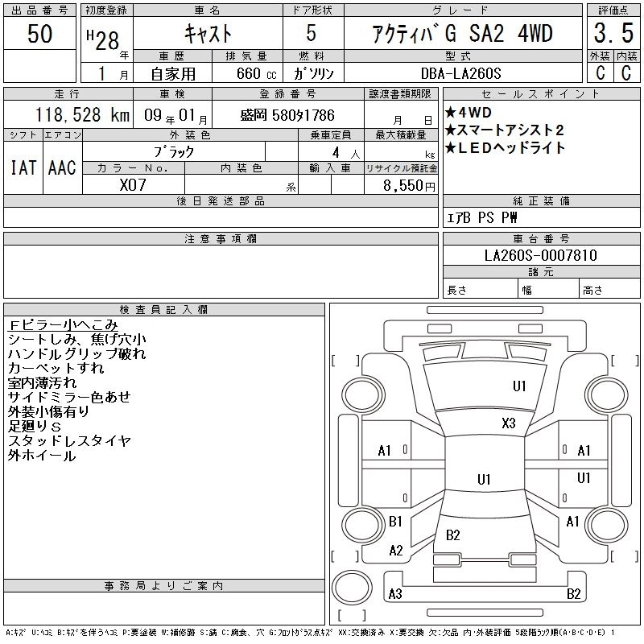The width and height of the screenshot is (644, 644).
Task: Click the grade アクティバ G SA2 4WD
Action: point(463,33)
